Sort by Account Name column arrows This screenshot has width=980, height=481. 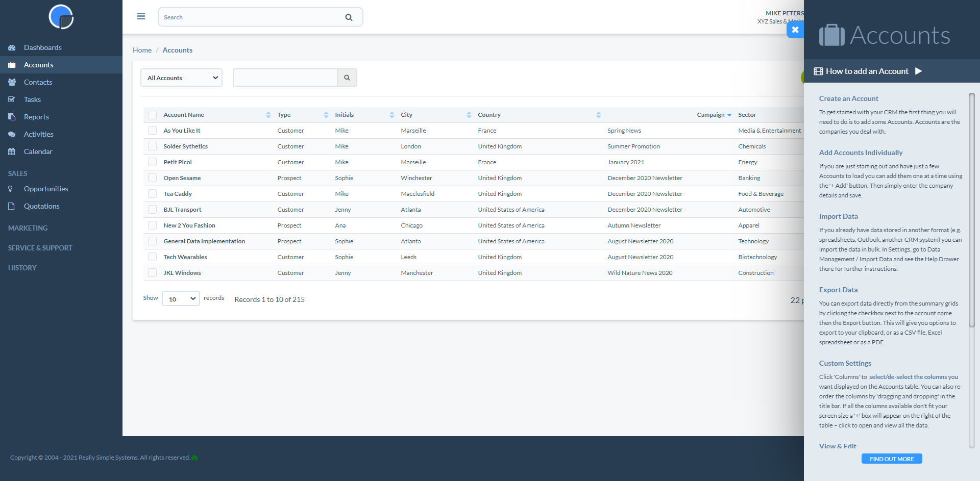point(268,115)
